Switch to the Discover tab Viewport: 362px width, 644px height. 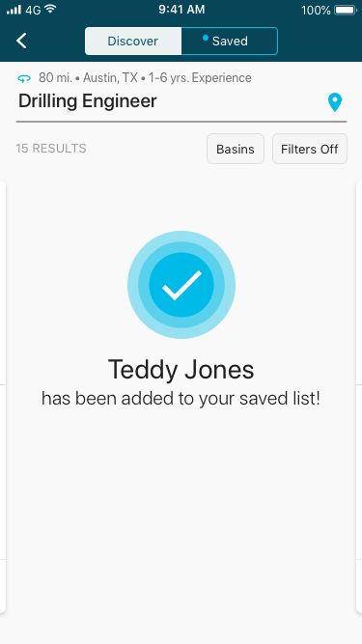[x=133, y=42]
